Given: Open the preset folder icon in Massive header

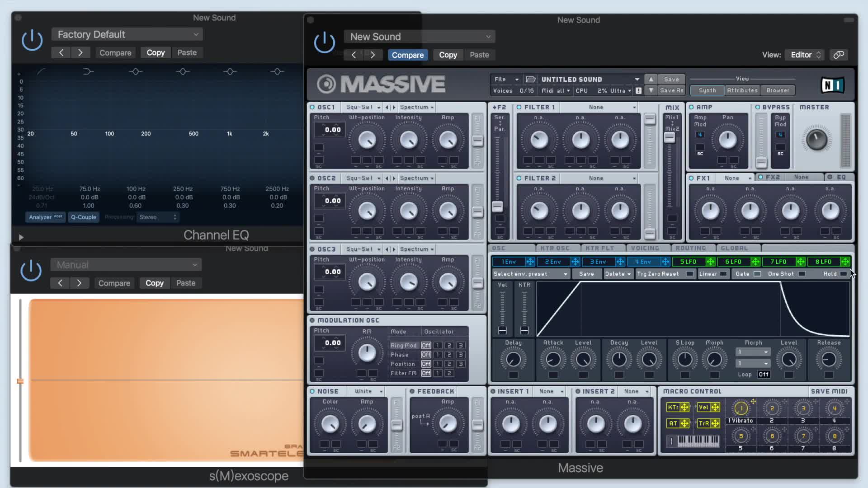Looking at the screenshot, I should point(530,79).
